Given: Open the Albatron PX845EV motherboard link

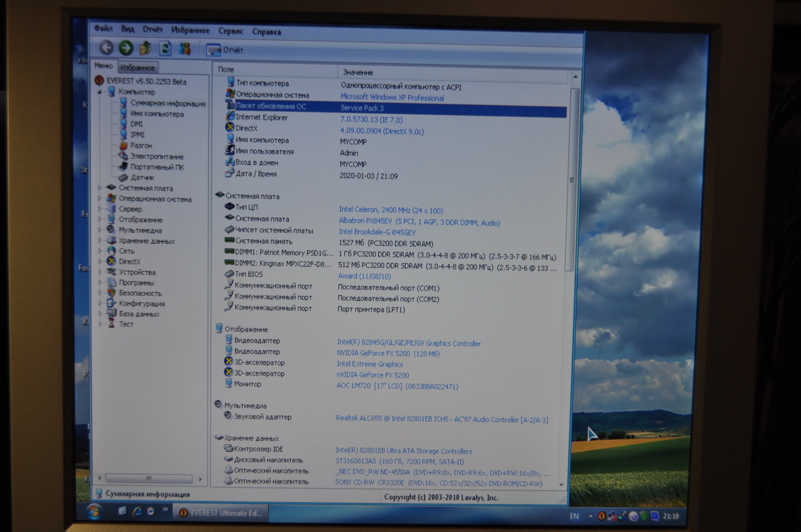Looking at the screenshot, I should coord(419,222).
